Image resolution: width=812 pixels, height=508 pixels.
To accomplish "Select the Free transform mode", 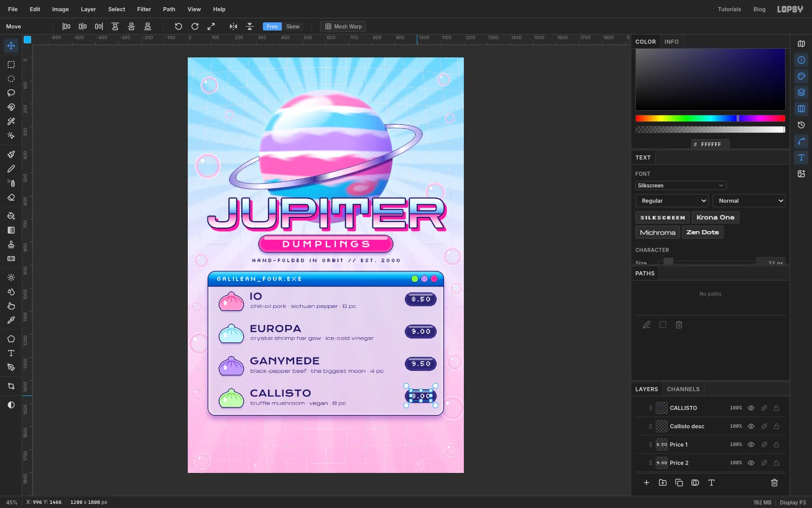I will click(x=273, y=26).
